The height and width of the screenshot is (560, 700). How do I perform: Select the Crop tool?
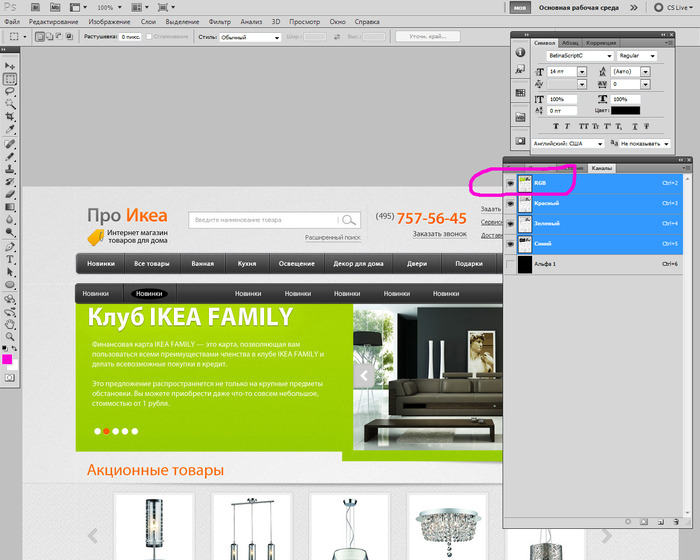click(x=10, y=117)
